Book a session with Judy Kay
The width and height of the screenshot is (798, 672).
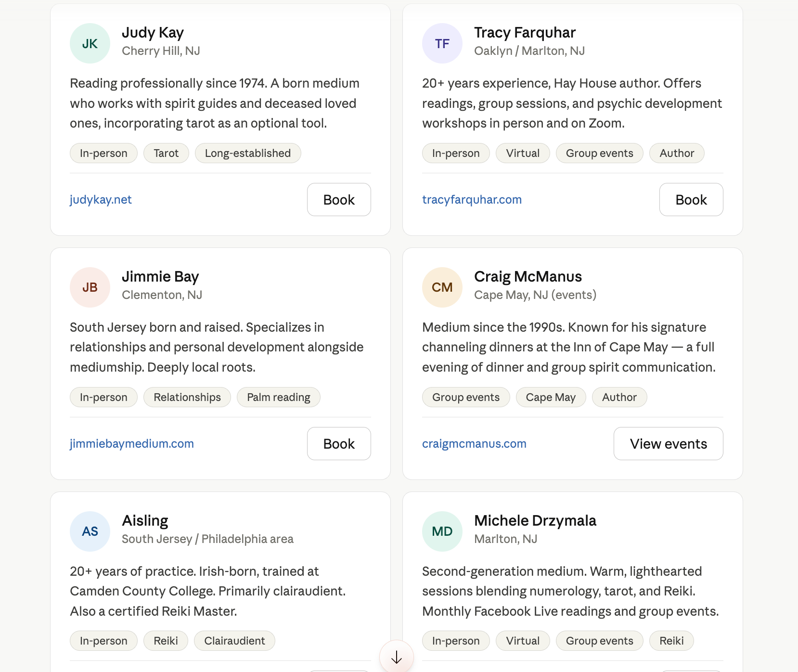[x=339, y=200]
